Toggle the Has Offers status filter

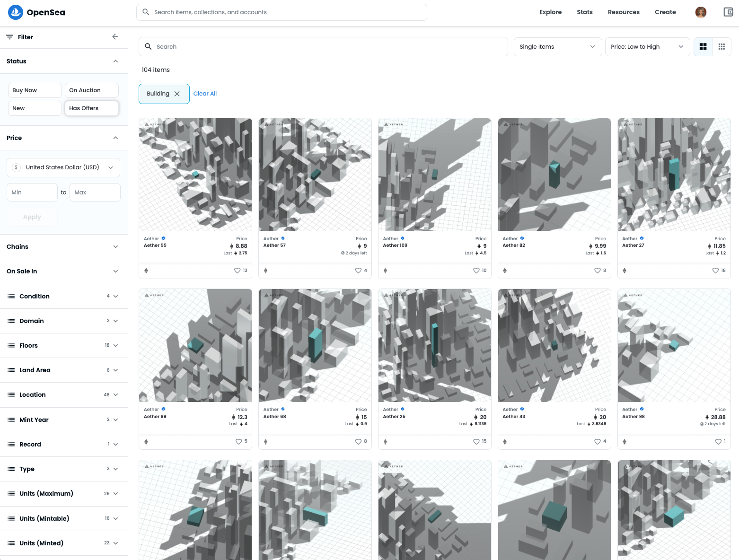tap(91, 108)
